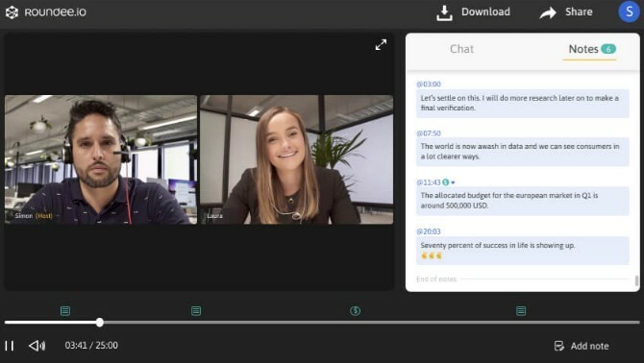644x363 pixels.
Task: Click the playback progress slider handle
Action: point(100,323)
